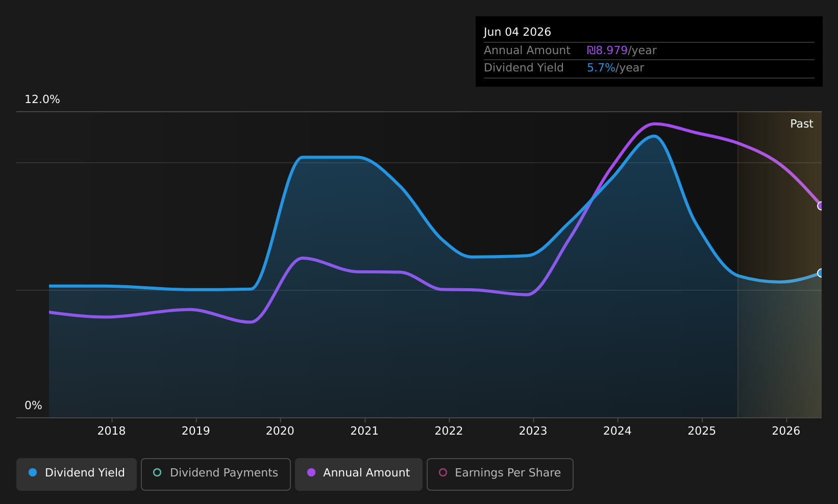Click the Past label in the chart

click(x=801, y=124)
